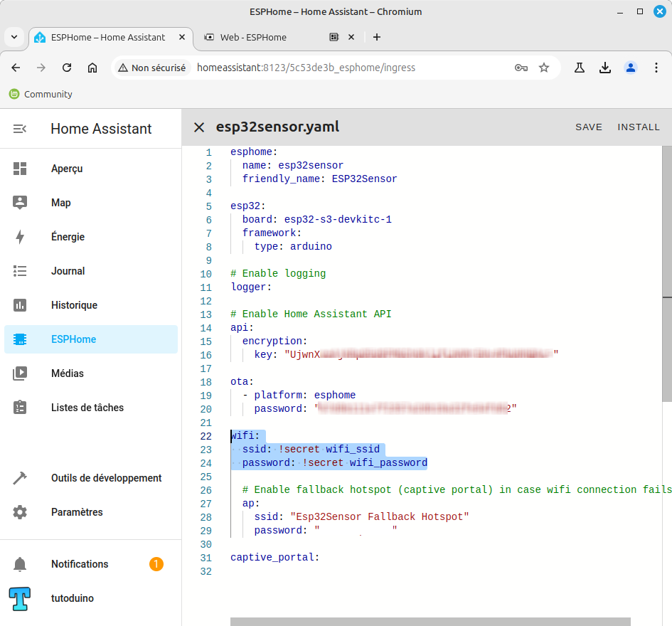Click the editor horizontal scrollbar

430,622
